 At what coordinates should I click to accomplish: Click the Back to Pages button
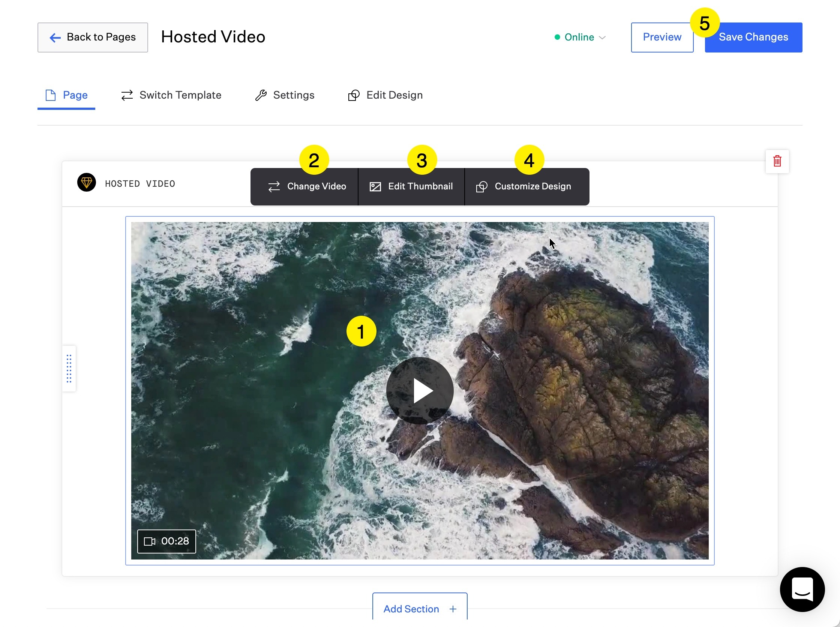point(93,37)
